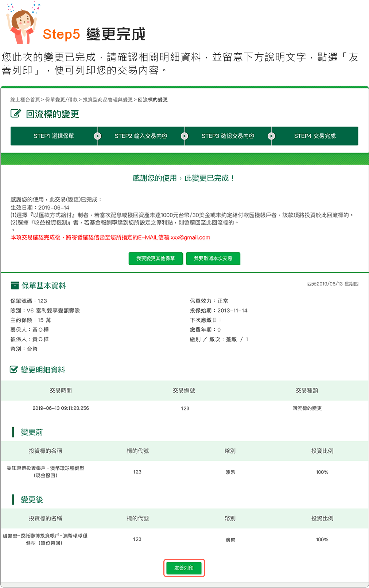Image resolution: width=369 pixels, height=588 pixels.
Task: Open 保單變更/借款 breadcrumb link
Action: pyautogui.click(x=61, y=100)
